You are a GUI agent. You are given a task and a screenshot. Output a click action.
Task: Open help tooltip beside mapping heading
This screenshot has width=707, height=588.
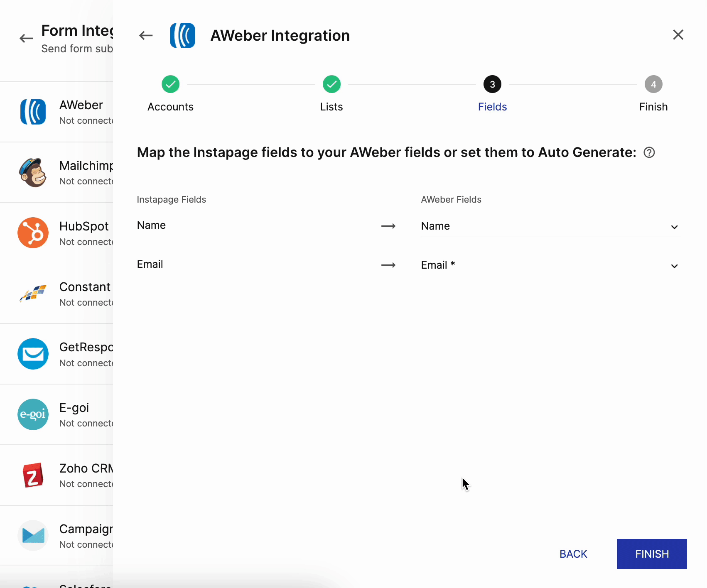pyautogui.click(x=649, y=153)
